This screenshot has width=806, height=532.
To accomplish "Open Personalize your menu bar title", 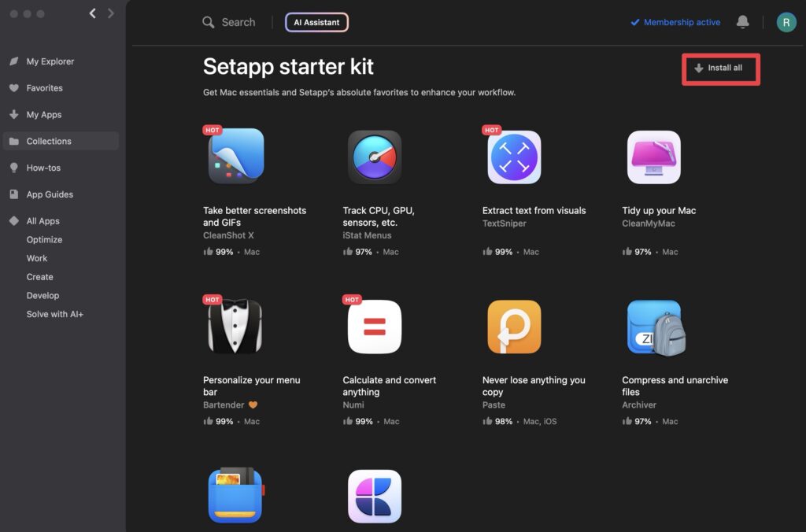I will click(x=251, y=386).
